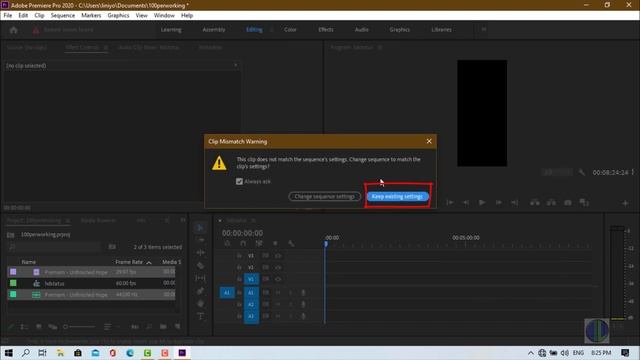Step back one frame in Program Monitor
This screenshot has height=360, width=640.
[465, 202]
